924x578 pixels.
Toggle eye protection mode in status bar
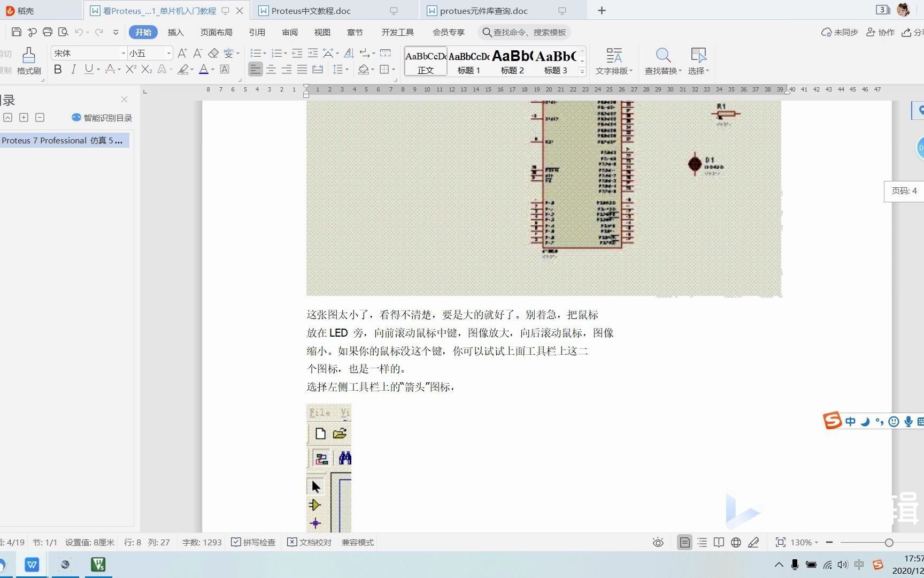pos(658,542)
